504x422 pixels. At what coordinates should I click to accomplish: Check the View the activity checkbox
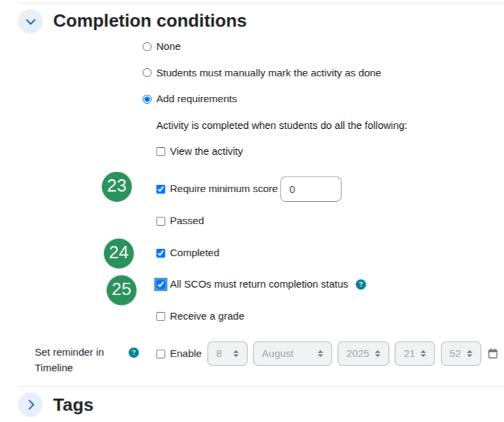pyautogui.click(x=161, y=151)
